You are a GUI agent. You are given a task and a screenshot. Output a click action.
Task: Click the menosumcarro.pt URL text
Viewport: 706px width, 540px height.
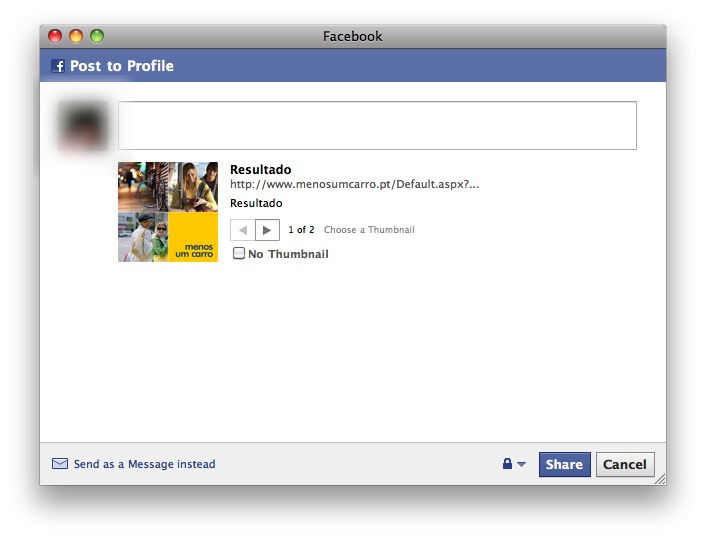click(x=354, y=184)
